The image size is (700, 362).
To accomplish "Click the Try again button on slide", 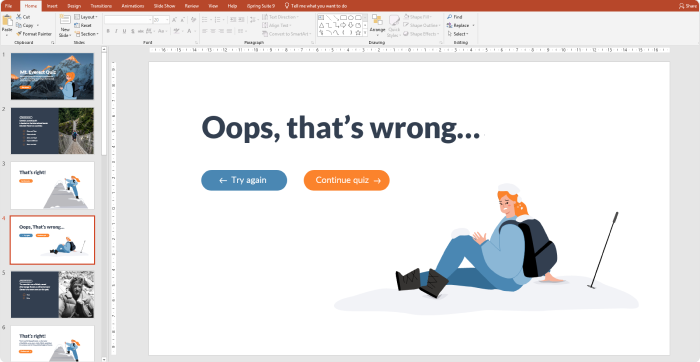I will click(x=244, y=180).
